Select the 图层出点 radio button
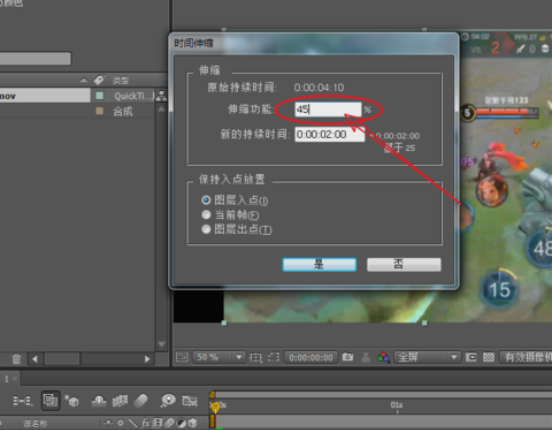The height and width of the screenshot is (430, 552). [206, 229]
